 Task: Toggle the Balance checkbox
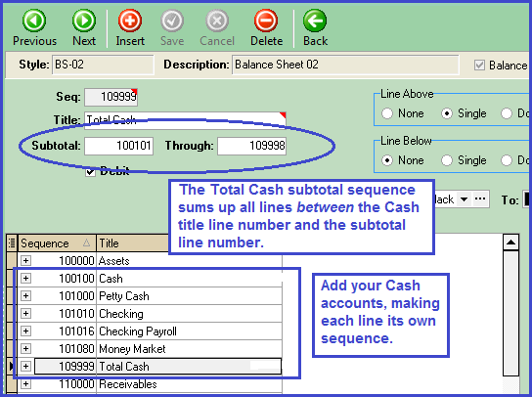(x=479, y=66)
